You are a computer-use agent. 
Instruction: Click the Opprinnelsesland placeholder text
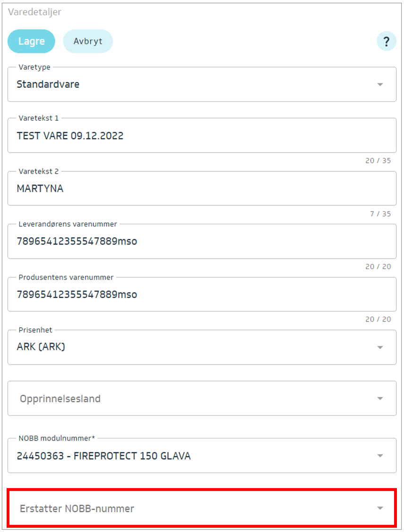pos(60,399)
